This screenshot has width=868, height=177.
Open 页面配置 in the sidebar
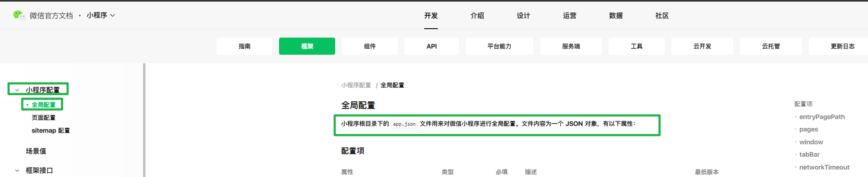click(43, 118)
